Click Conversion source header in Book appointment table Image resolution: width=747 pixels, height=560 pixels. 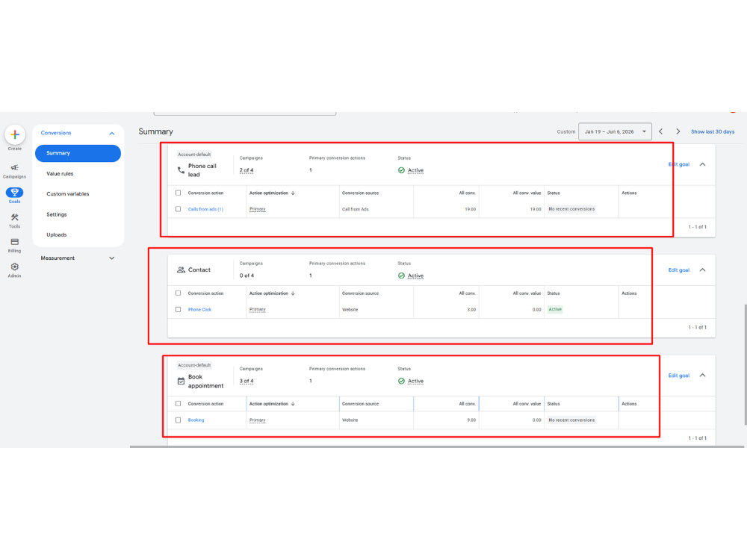click(x=360, y=404)
